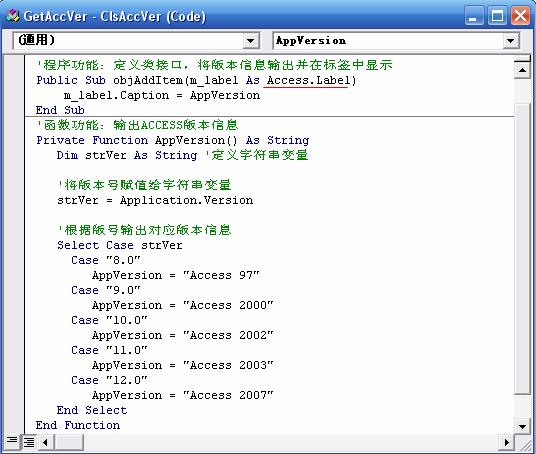Close the ClsAccVer code window
Viewport: 536px width, 454px height.
(x=520, y=16)
